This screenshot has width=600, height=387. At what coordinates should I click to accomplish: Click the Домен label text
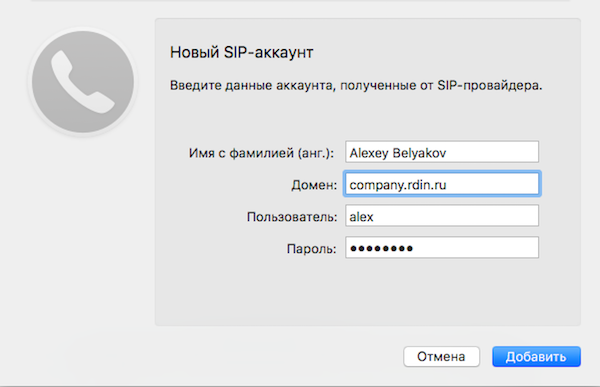[314, 185]
